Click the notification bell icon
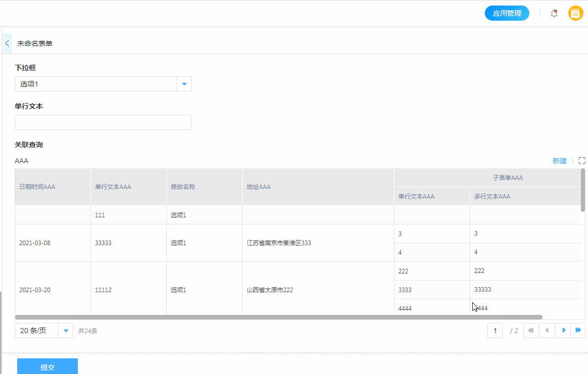 [x=554, y=14]
